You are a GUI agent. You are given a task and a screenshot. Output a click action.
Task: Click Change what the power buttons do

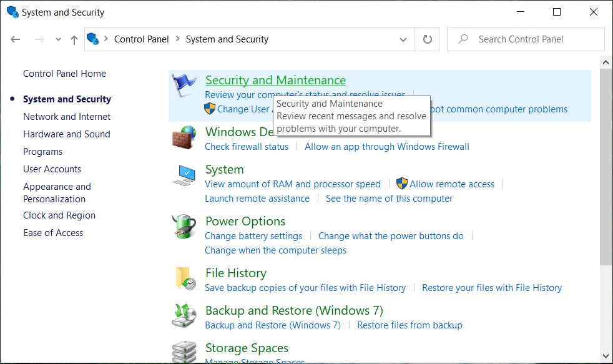point(391,236)
